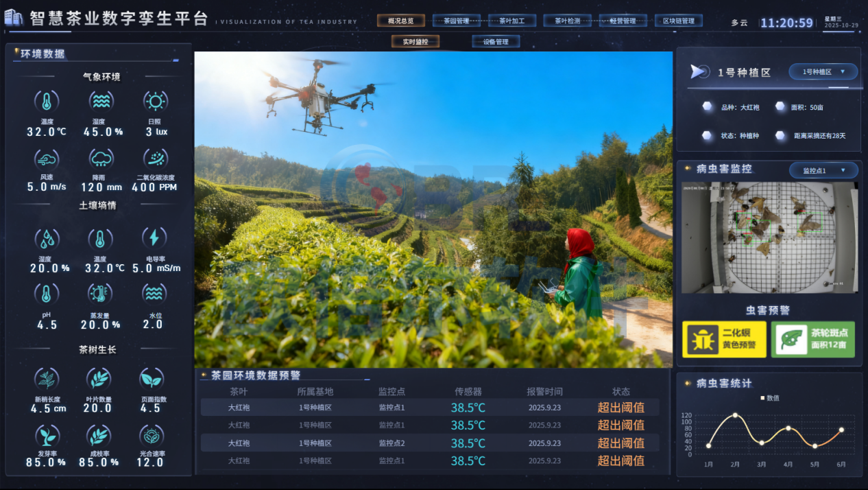Click the green 茶轮斑点 alert button

[813, 339]
